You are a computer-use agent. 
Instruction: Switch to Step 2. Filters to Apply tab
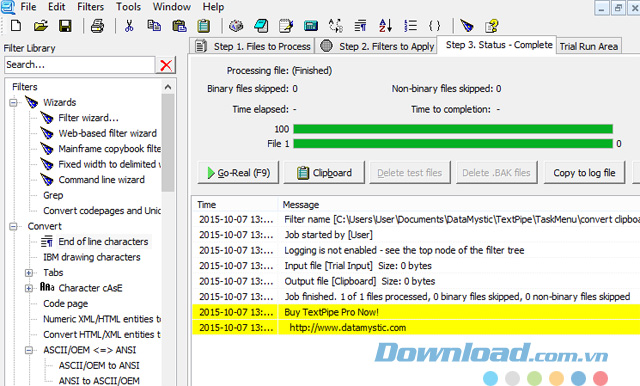[x=376, y=46]
